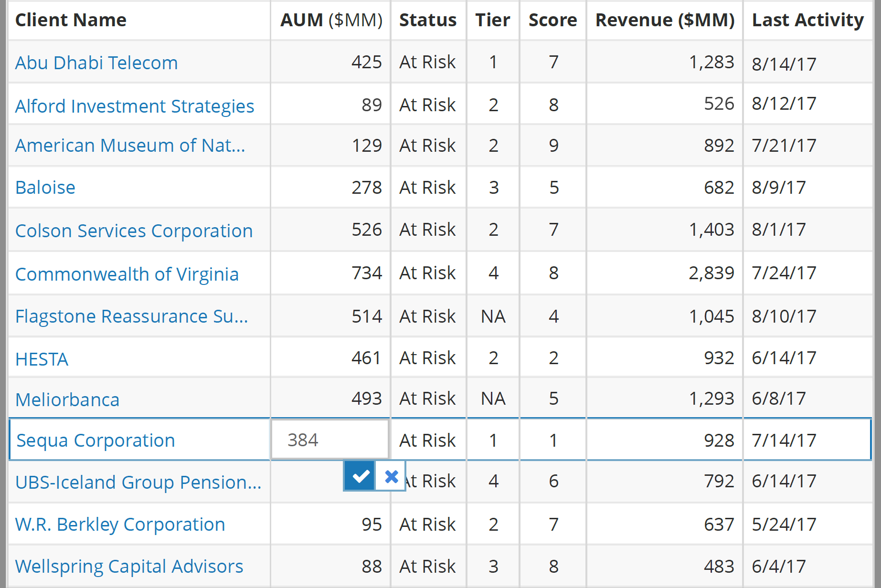The width and height of the screenshot is (881, 588).
Task: Click Colson Services date 8/1/17
Action: [x=779, y=230]
